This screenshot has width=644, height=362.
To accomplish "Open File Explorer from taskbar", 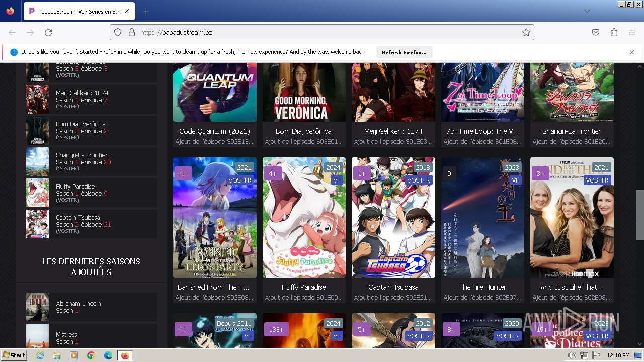I will pos(57,355).
